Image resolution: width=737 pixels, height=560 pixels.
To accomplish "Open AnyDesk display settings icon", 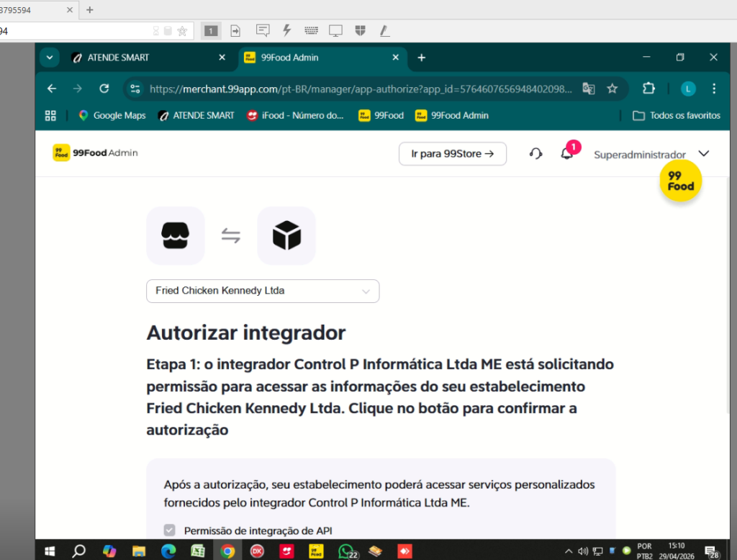I will (x=335, y=31).
